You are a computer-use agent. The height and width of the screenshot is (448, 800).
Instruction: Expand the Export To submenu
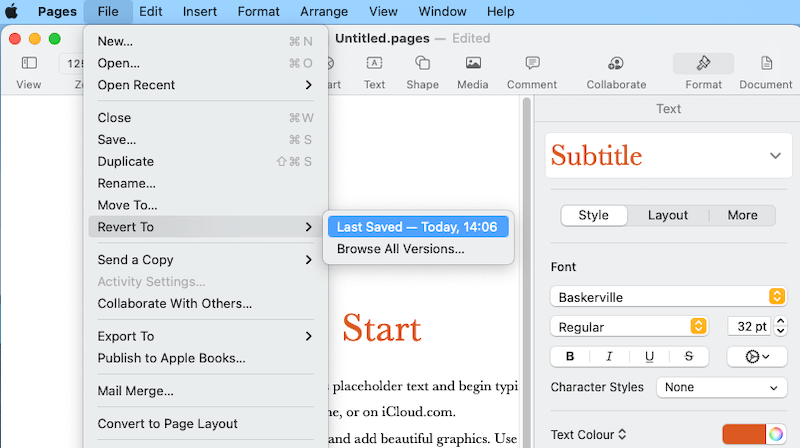206,336
